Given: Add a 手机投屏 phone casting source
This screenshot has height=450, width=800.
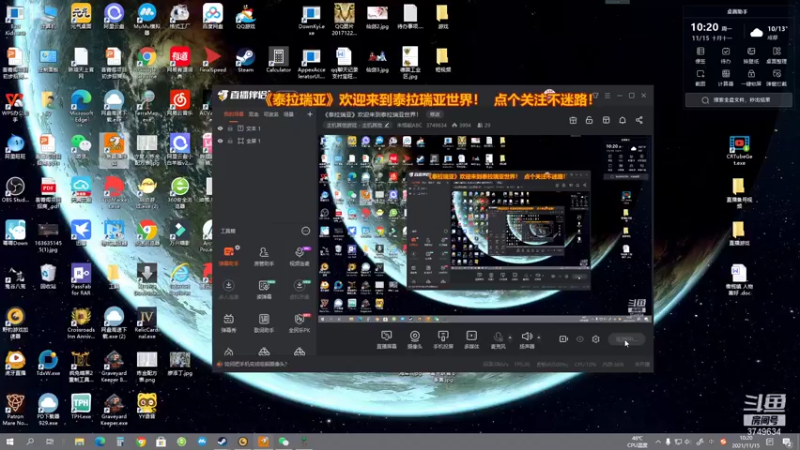Looking at the screenshot, I should 443,339.
